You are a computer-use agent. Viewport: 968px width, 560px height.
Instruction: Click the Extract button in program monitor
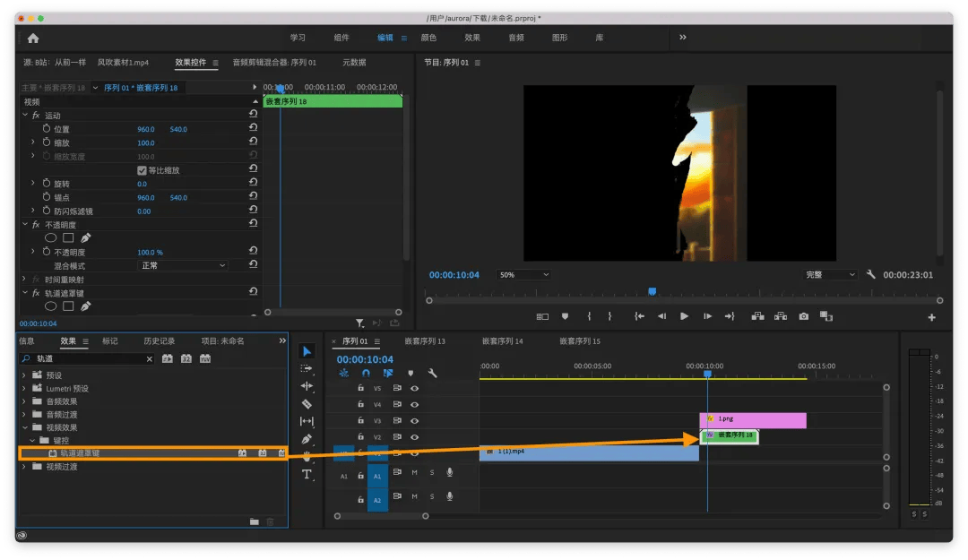coord(781,316)
